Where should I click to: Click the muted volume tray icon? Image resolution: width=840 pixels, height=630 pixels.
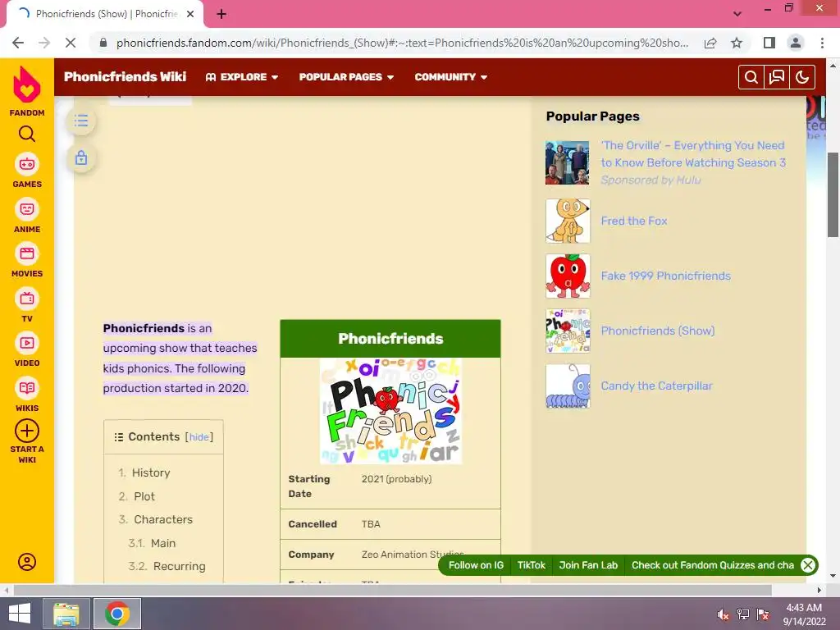[x=724, y=614]
